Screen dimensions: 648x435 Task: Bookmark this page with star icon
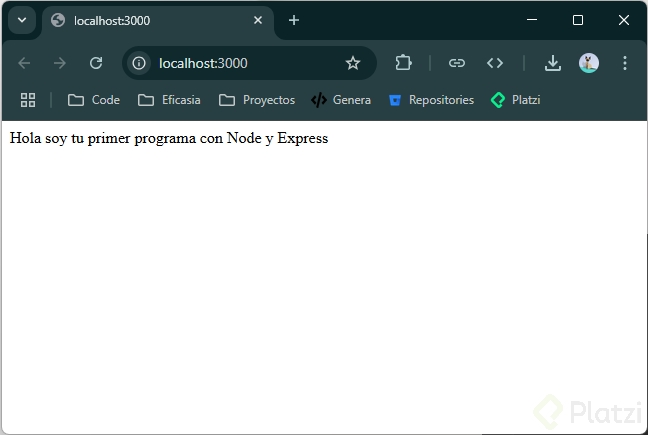(353, 63)
